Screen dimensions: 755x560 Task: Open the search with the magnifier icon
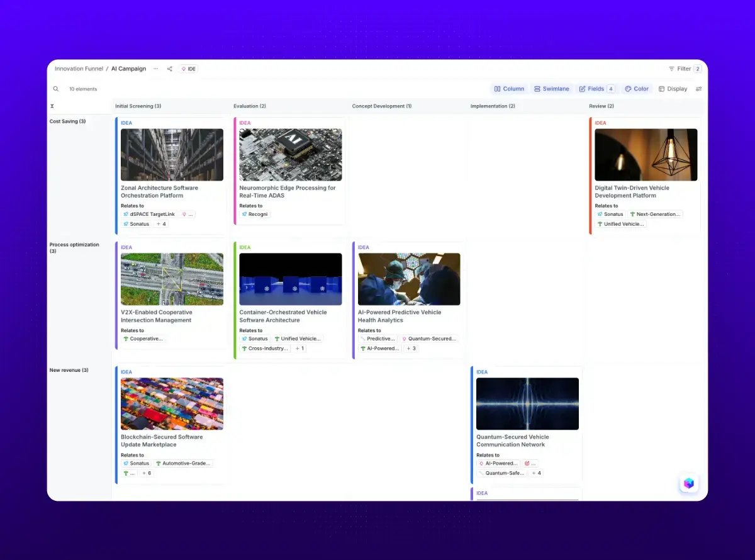(55, 89)
